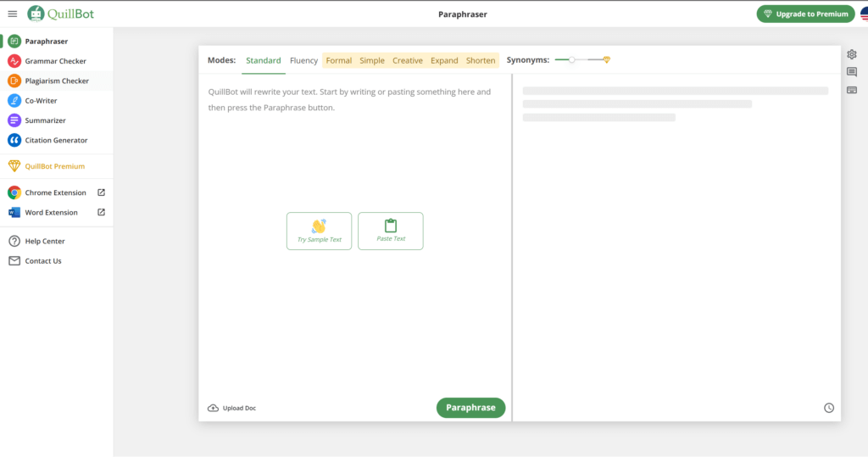Click the Synonyms slider track right portion
The height and width of the screenshot is (457, 868).
596,60
